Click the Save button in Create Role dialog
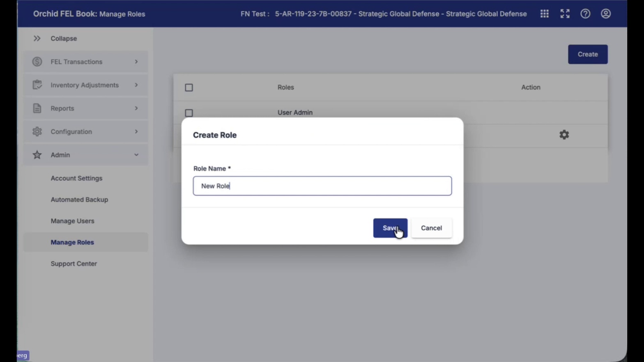 pyautogui.click(x=390, y=228)
